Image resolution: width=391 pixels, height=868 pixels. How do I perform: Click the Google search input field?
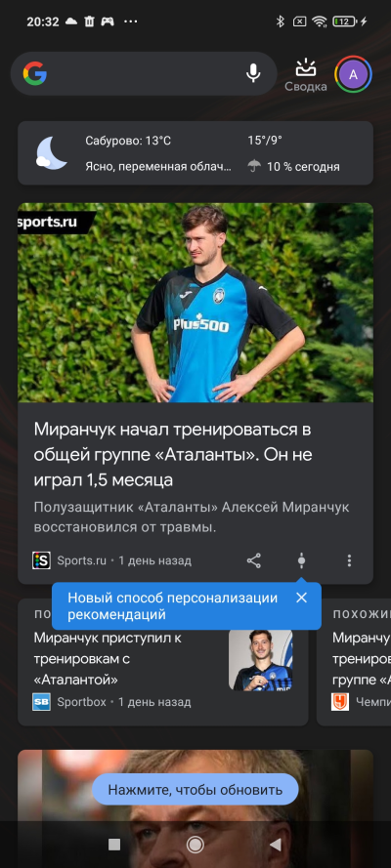(144, 73)
